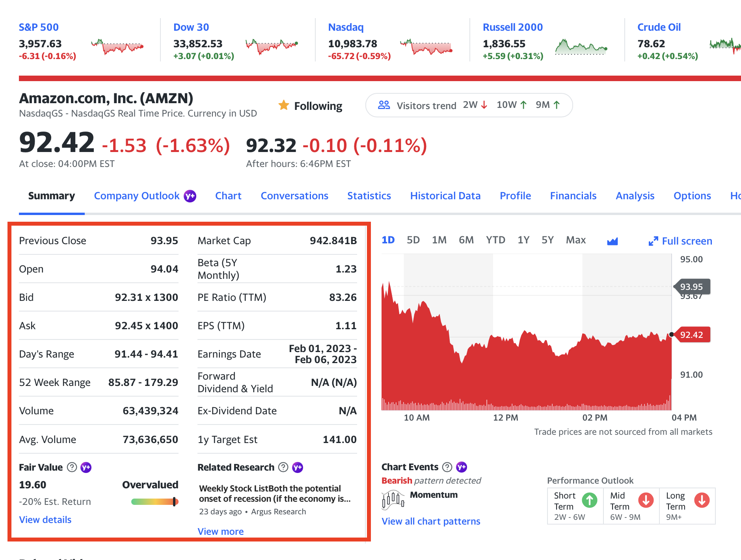Toggle the Following watchlist button
The width and height of the screenshot is (741, 560).
click(x=310, y=106)
